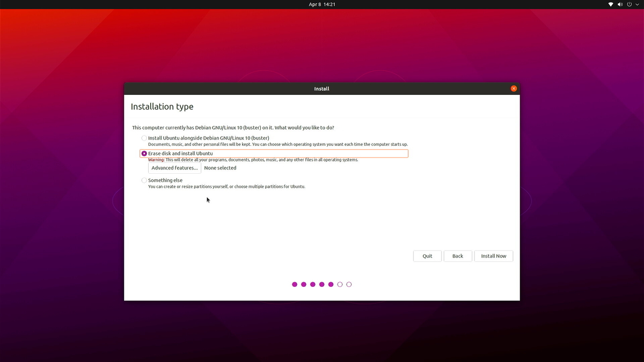The image size is (644, 362).
Task: Click 'Documents, music, and other personal files' description
Action: [x=278, y=144]
